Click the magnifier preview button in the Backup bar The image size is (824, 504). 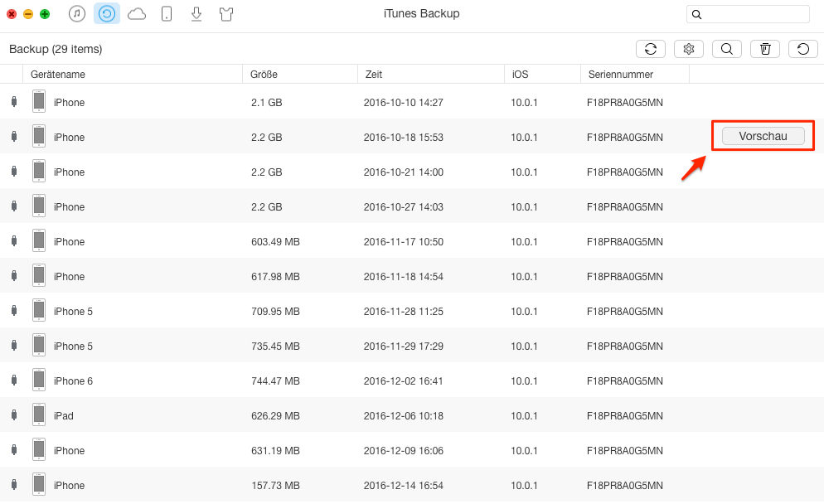coord(727,49)
